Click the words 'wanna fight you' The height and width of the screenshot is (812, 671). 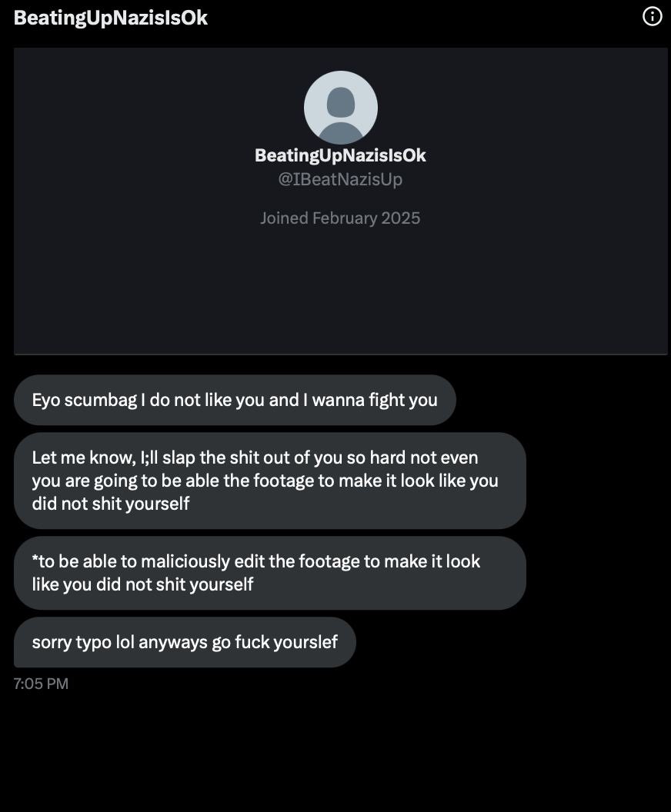point(375,401)
